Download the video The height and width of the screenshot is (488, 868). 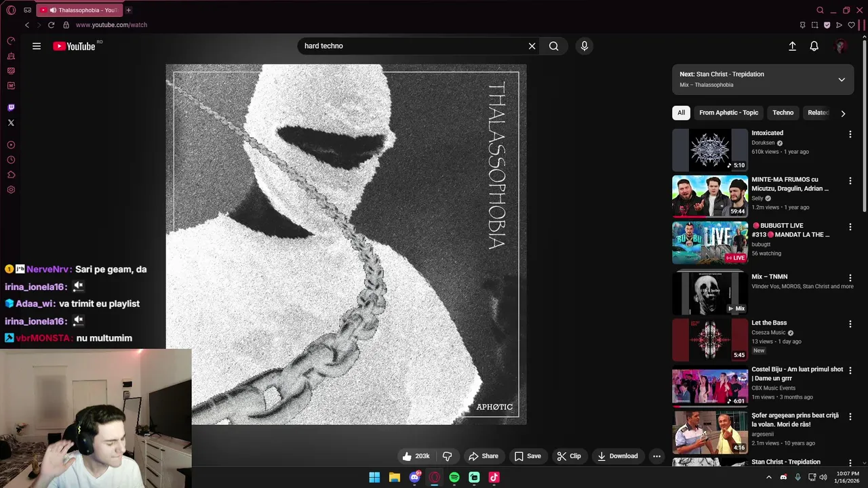click(618, 456)
